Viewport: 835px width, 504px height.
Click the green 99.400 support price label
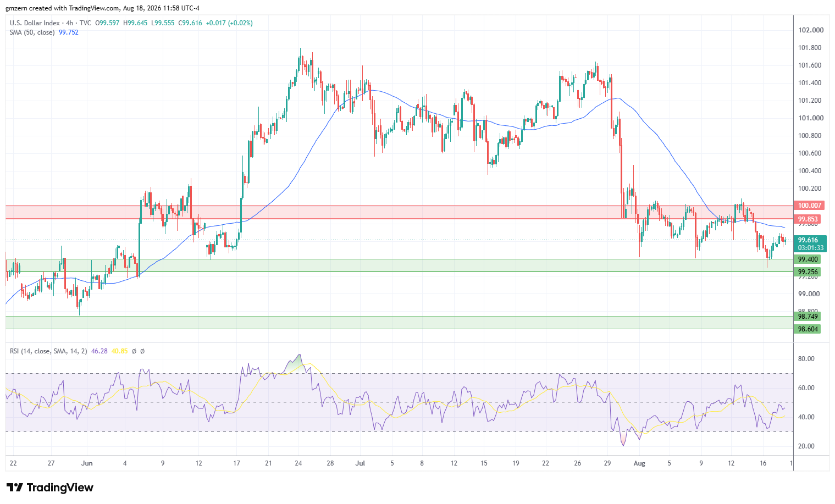808,259
